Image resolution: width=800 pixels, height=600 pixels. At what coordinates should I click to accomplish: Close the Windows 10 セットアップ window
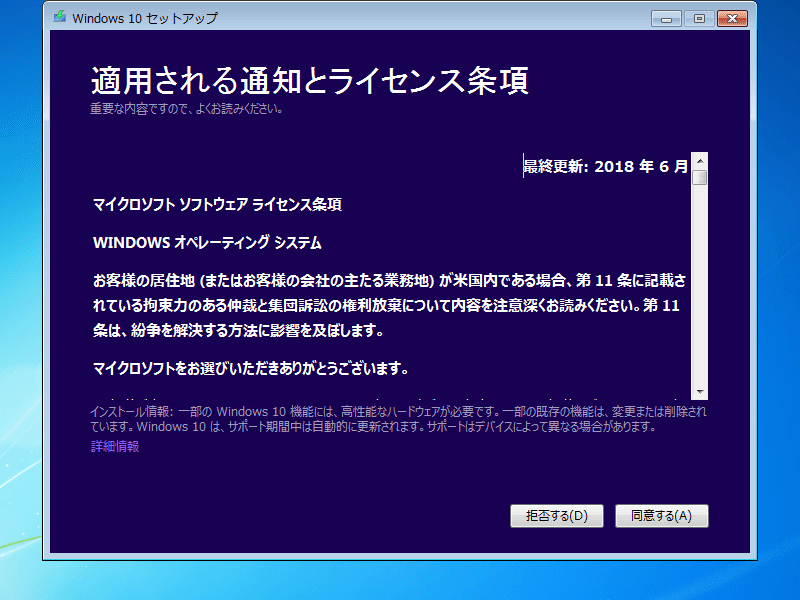point(734,18)
